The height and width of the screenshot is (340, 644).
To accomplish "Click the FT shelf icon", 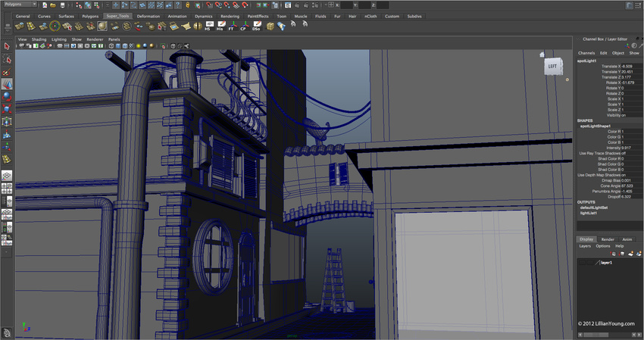I will pos(232,27).
